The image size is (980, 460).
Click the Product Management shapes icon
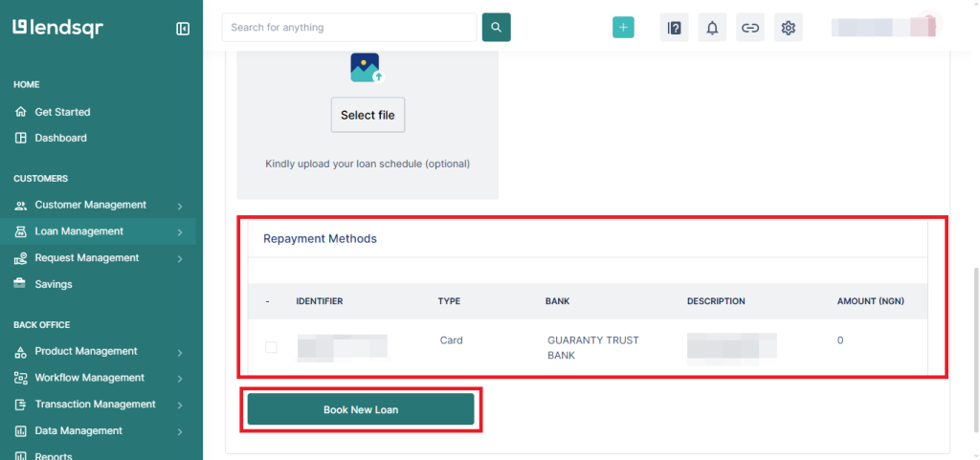point(21,351)
